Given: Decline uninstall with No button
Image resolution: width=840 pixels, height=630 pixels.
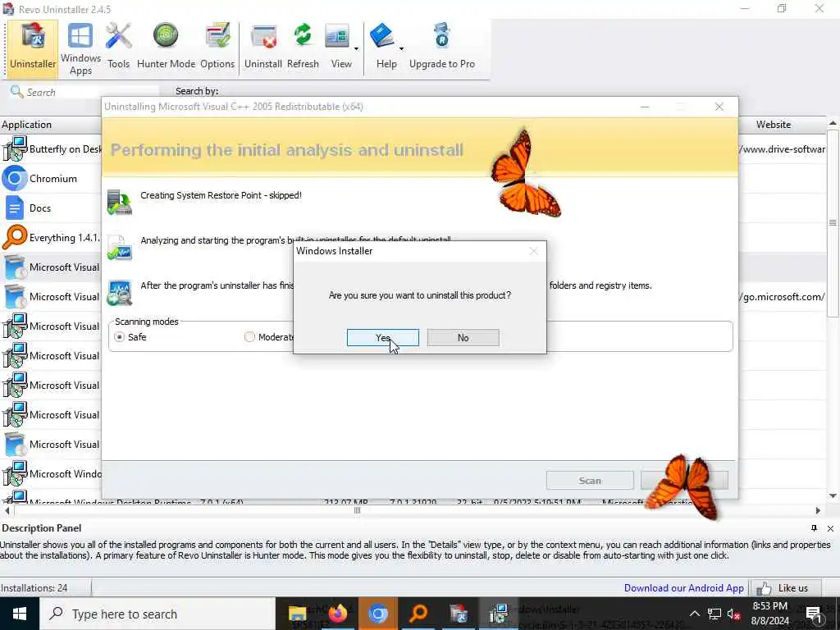Looking at the screenshot, I should point(463,337).
